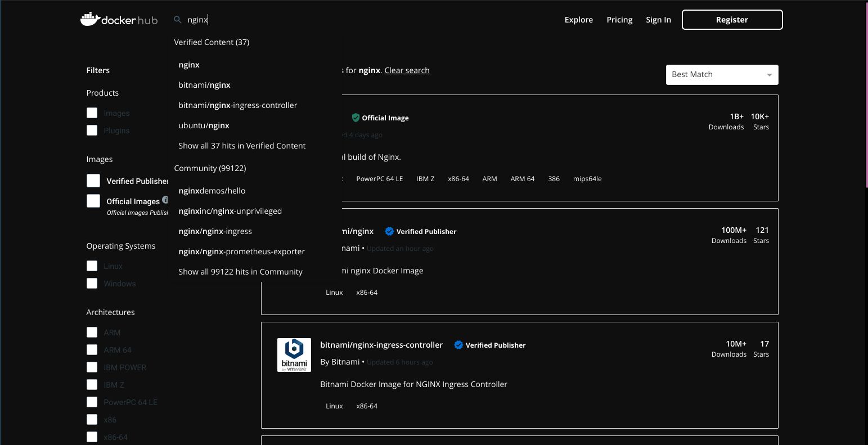Click the 17 Stars count
The width and height of the screenshot is (868, 445).
tap(761, 348)
